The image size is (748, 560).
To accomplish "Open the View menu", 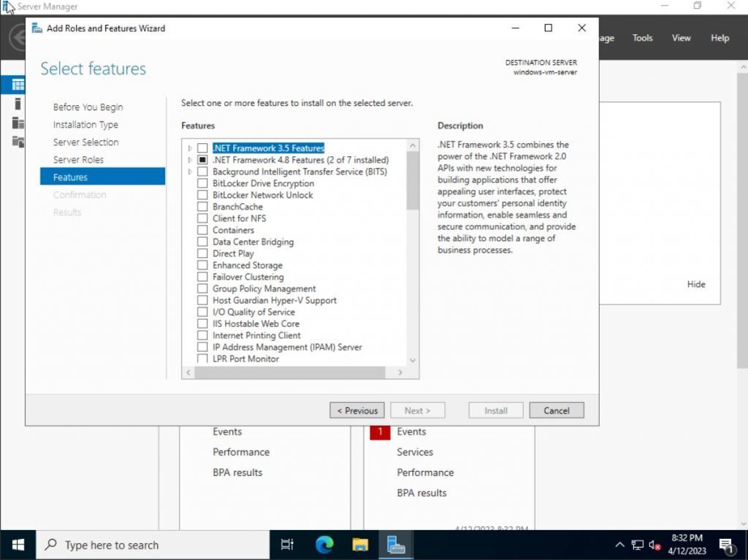I will (x=680, y=38).
